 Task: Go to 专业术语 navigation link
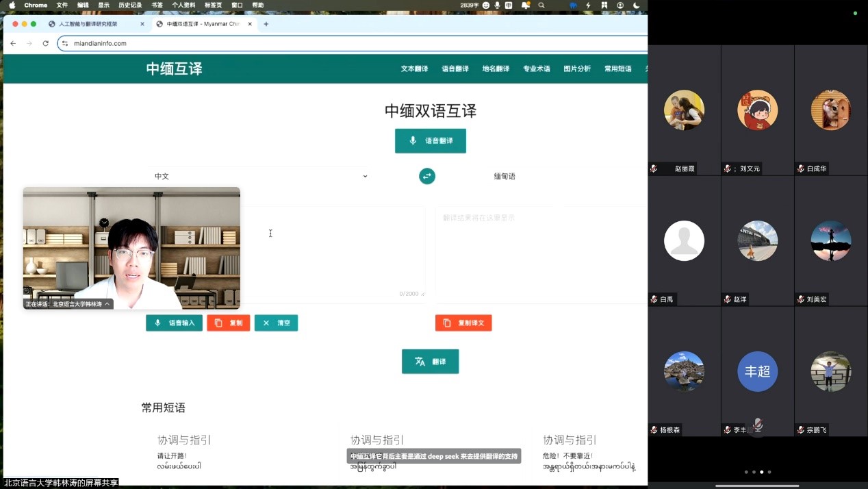point(536,68)
